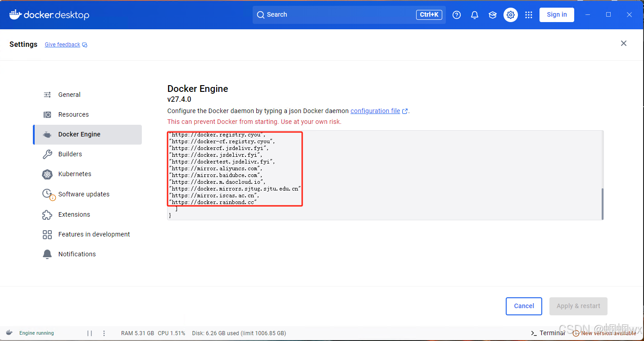Click the dockercf.jsdelivr.fyi line
Screen dimensions: 644x341
click(219, 148)
